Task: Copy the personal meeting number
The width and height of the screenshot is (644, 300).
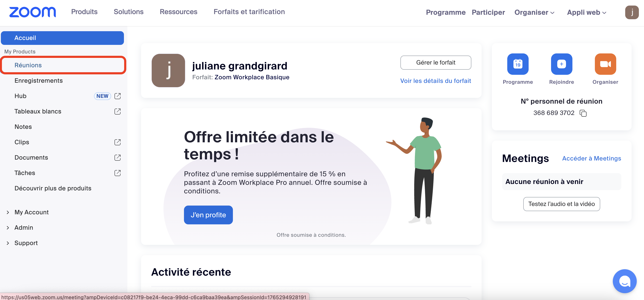Action: click(x=583, y=113)
